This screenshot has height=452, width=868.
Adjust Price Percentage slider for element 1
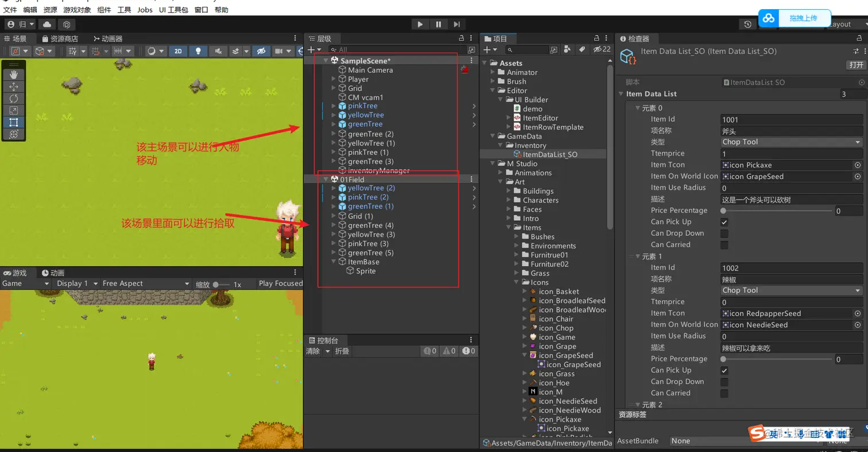pos(777,359)
